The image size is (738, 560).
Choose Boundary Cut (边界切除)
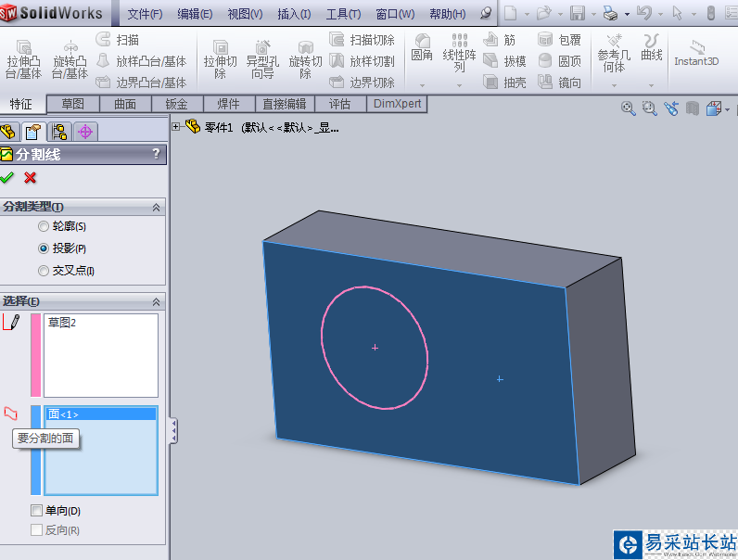(x=362, y=83)
